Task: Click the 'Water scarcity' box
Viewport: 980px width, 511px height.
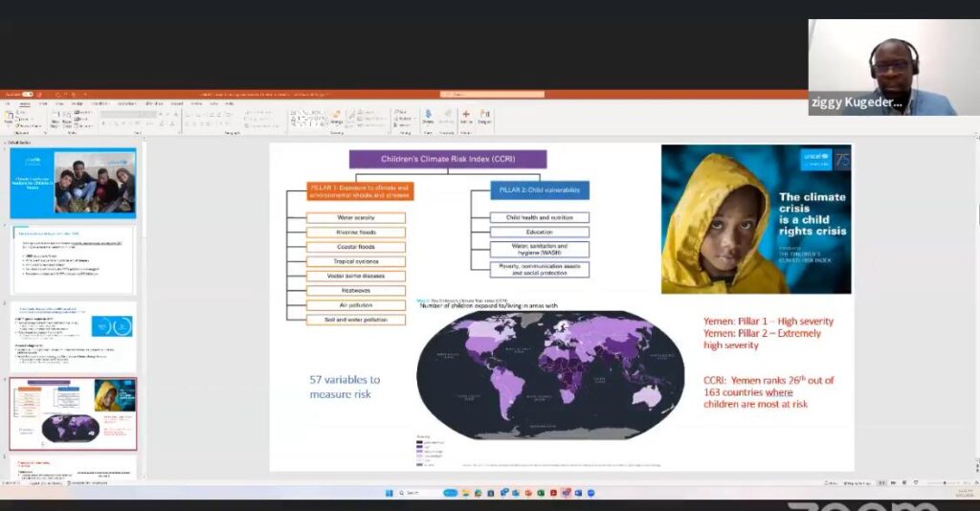Action: (356, 218)
